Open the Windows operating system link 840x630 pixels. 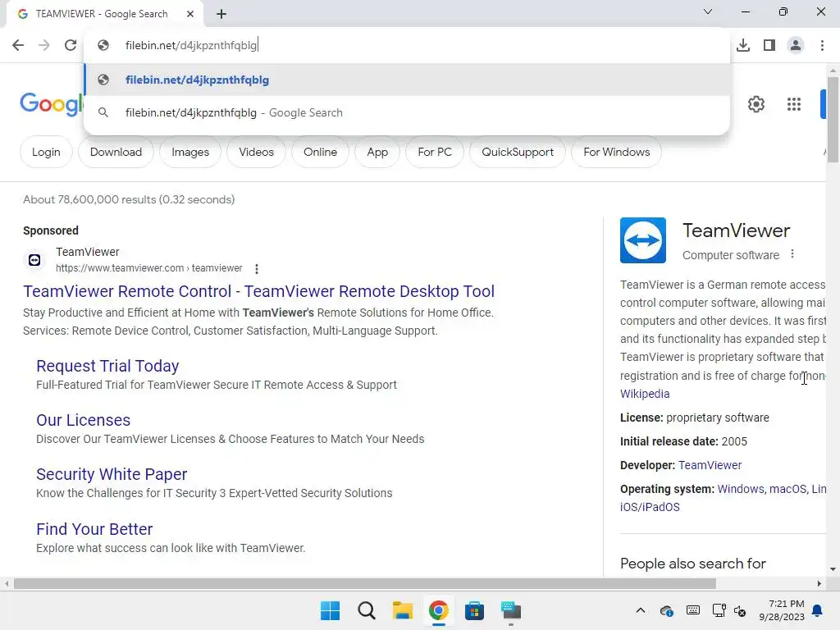point(740,489)
